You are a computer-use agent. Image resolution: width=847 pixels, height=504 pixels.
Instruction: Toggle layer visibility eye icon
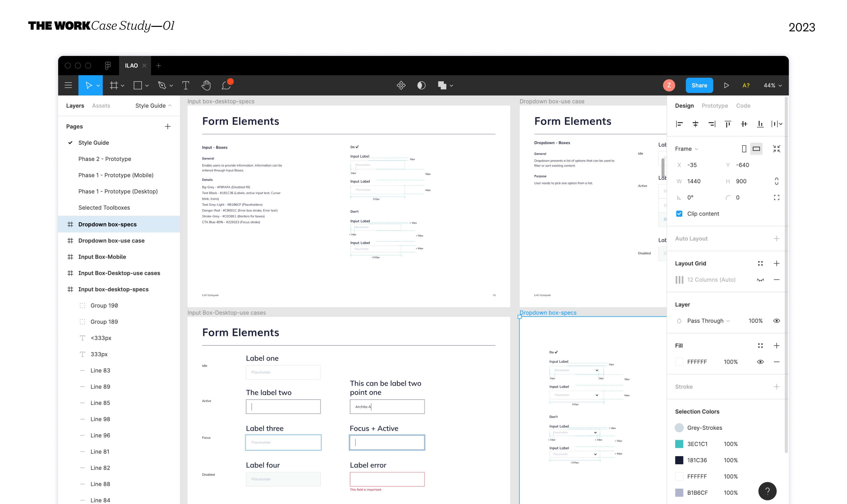coord(776,321)
